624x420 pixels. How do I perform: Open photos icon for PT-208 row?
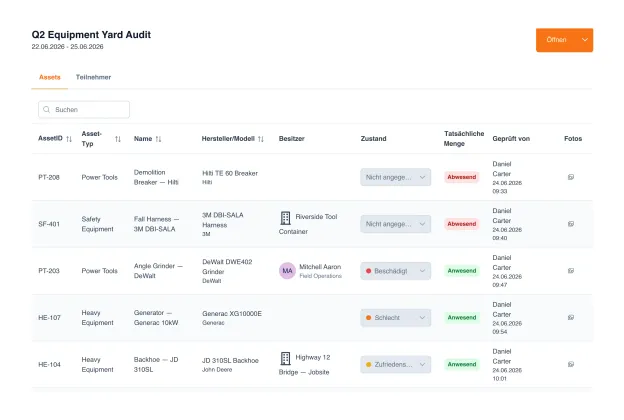coord(571,177)
